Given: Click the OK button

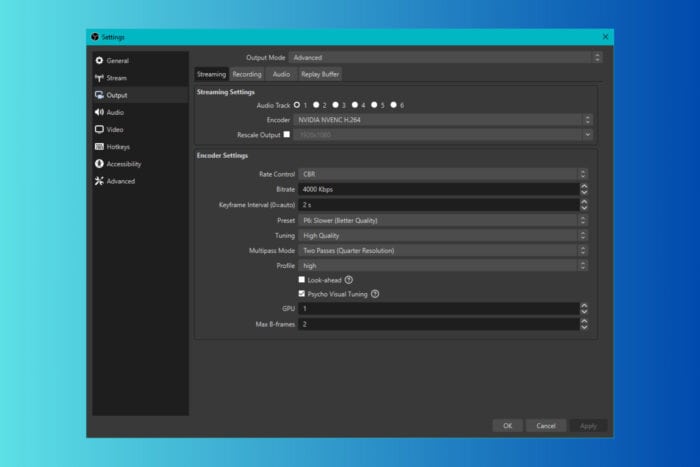Looking at the screenshot, I should click(x=508, y=426).
